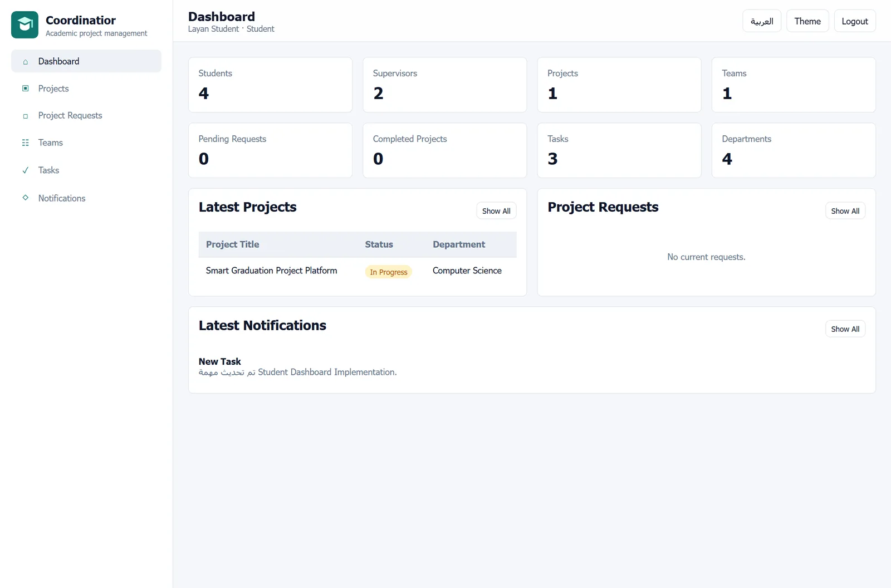Select the Supervisors stat card
The image size is (891, 588).
(x=444, y=85)
